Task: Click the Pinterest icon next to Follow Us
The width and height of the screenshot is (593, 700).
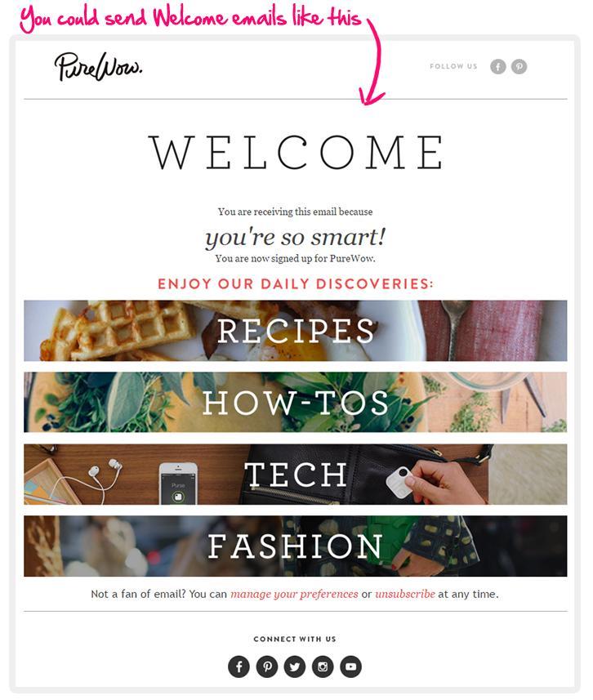Action: (x=519, y=66)
